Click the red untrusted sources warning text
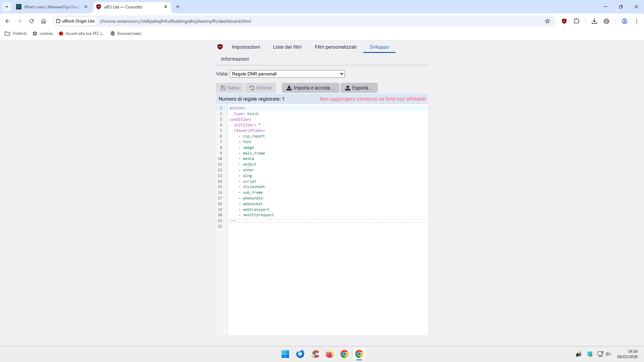 (372, 99)
